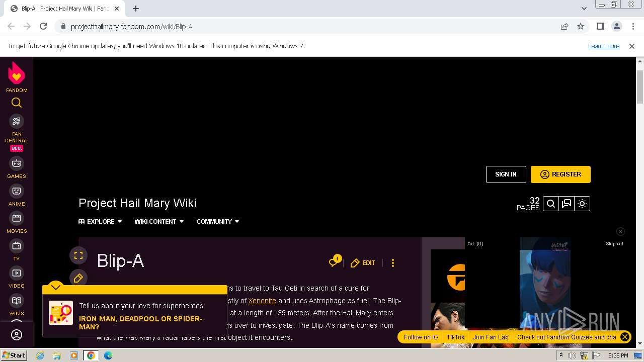Open Iron Man, Deadpool or Spider-Man survey

(141, 323)
